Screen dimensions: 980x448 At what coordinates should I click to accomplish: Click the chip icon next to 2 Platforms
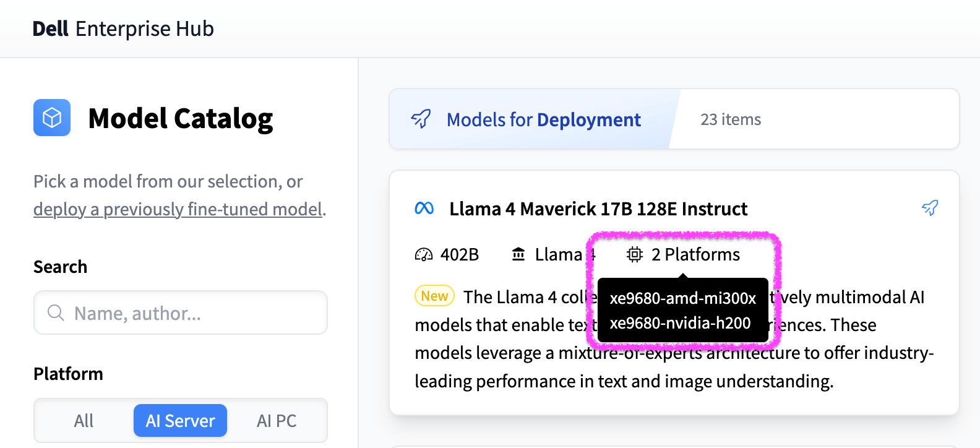pos(635,254)
